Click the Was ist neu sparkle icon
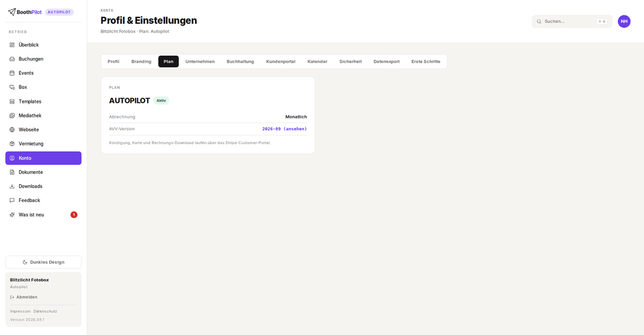 point(12,214)
